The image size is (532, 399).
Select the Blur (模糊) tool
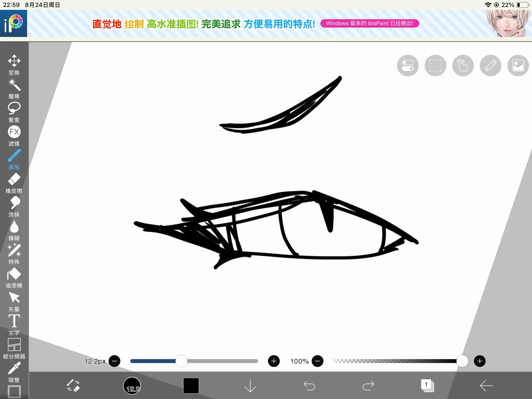14,230
